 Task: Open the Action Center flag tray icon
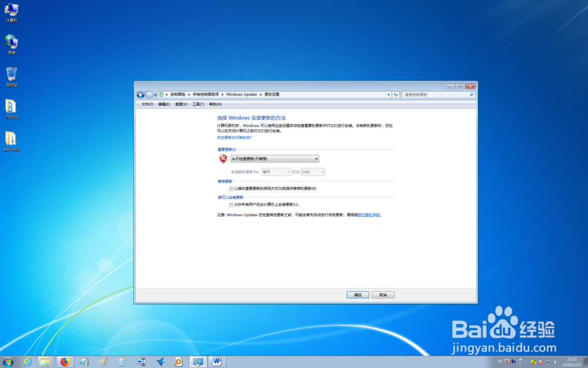[x=541, y=362]
